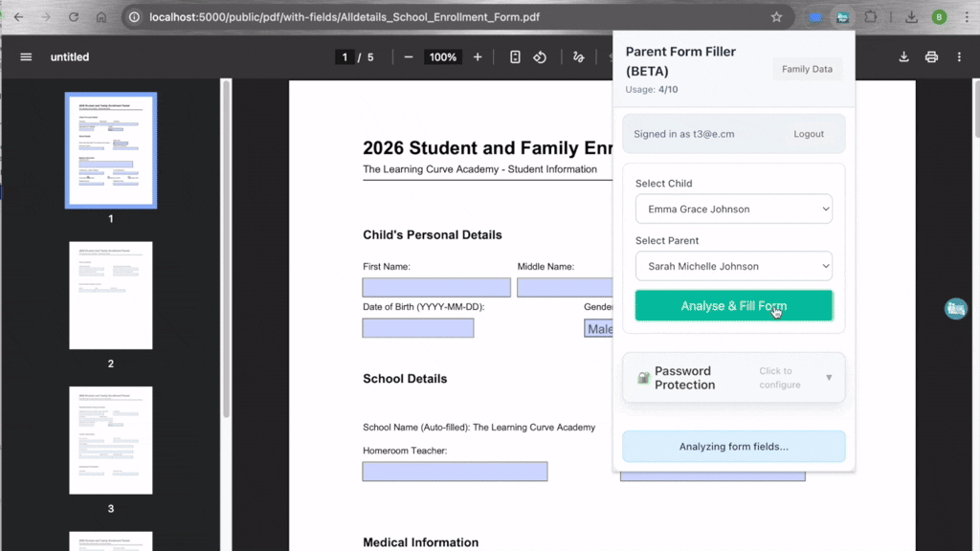Click the page number input field
Viewport: 980px width, 551px height.
click(x=345, y=56)
